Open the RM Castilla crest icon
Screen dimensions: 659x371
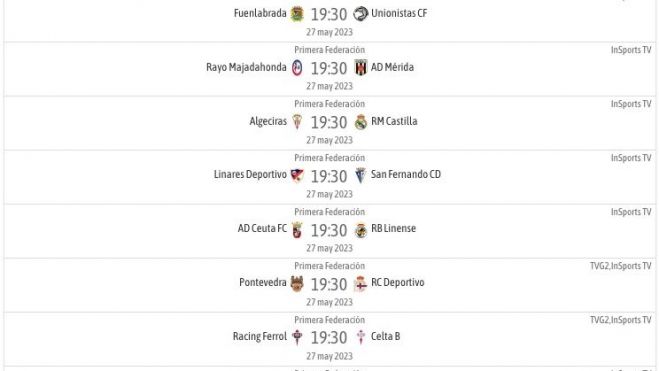[x=361, y=122]
